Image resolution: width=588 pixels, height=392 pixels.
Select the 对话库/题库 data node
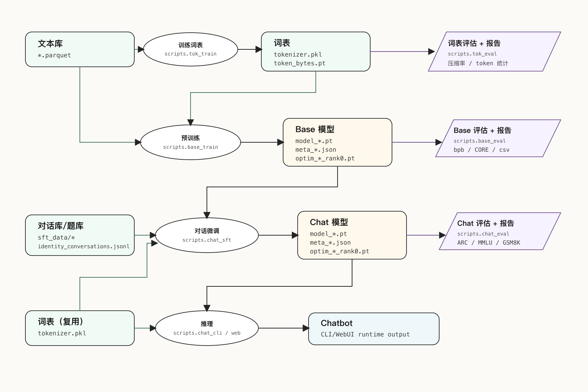[80, 235]
